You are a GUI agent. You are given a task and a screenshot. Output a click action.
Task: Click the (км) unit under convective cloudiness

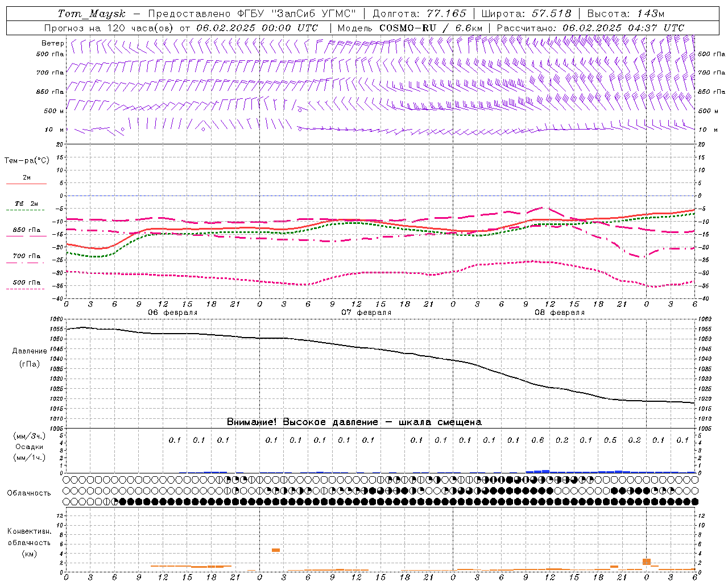click(29, 554)
